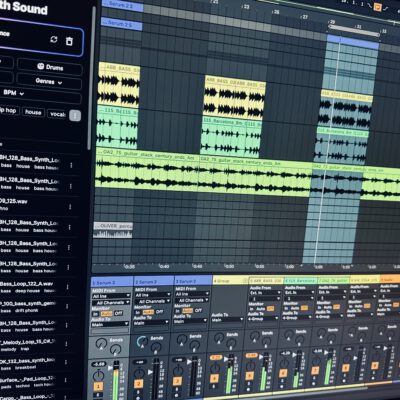Select the 4 Group track header
The image size is (400, 400).
pos(230,280)
